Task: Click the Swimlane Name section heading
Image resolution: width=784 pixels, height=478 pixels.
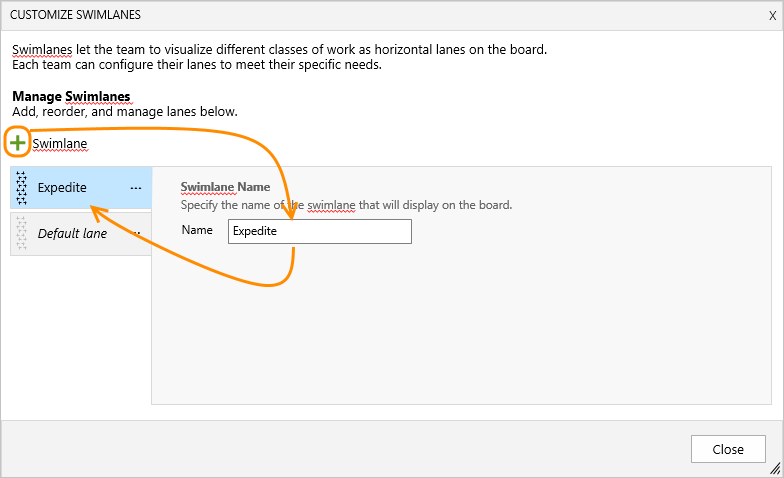Action: pyautogui.click(x=226, y=187)
